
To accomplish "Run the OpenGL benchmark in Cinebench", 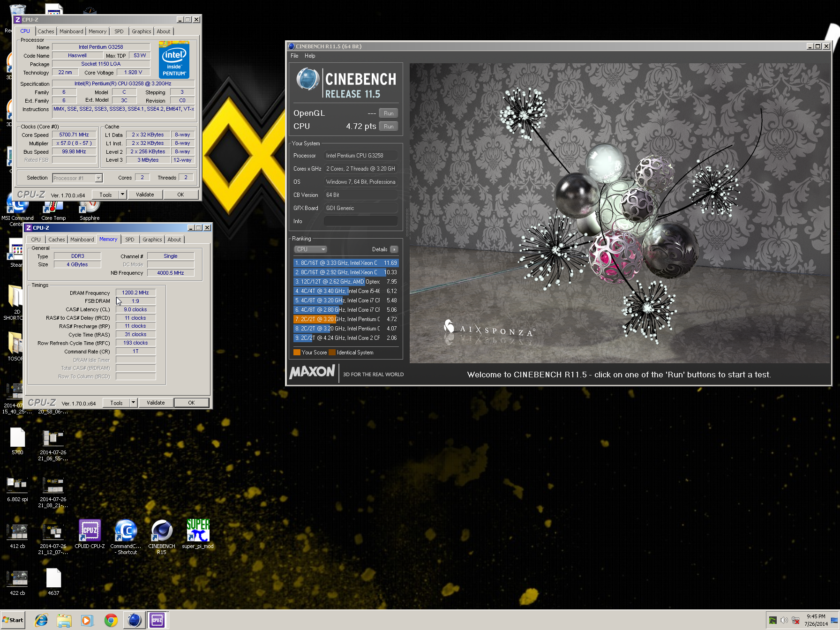I will point(389,113).
